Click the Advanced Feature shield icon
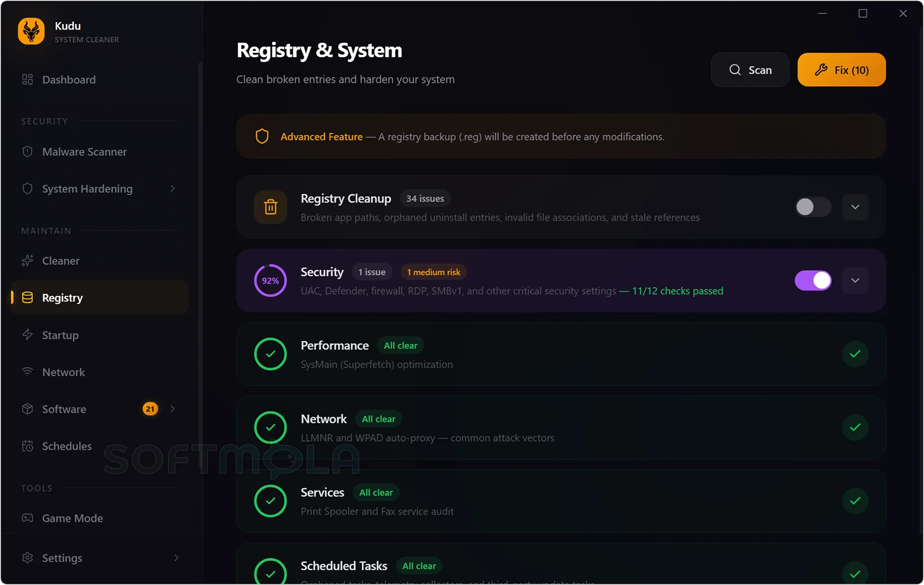The width and height of the screenshot is (924, 585). coord(262,136)
